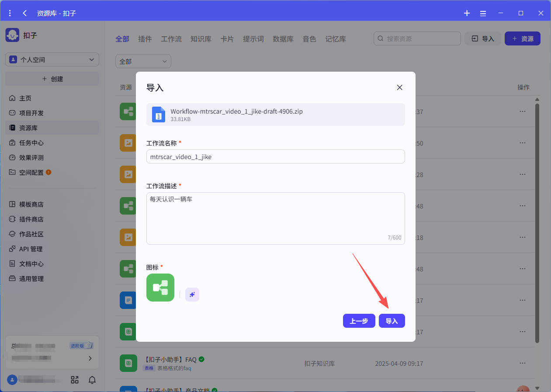
Task: Click the 工作流名称 input field
Action: (275, 156)
